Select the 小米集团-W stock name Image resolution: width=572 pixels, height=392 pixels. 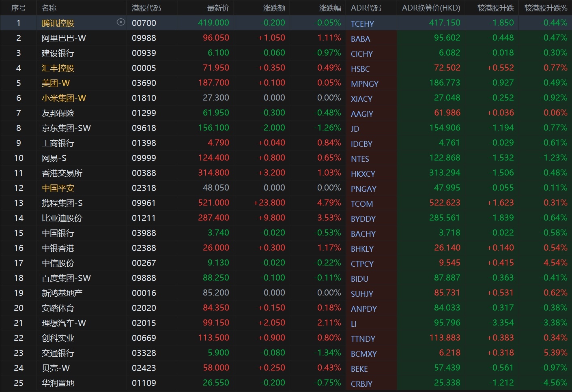coord(64,98)
